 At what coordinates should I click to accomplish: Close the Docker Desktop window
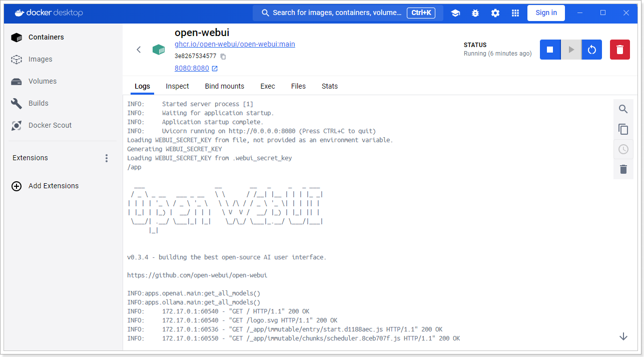click(626, 13)
